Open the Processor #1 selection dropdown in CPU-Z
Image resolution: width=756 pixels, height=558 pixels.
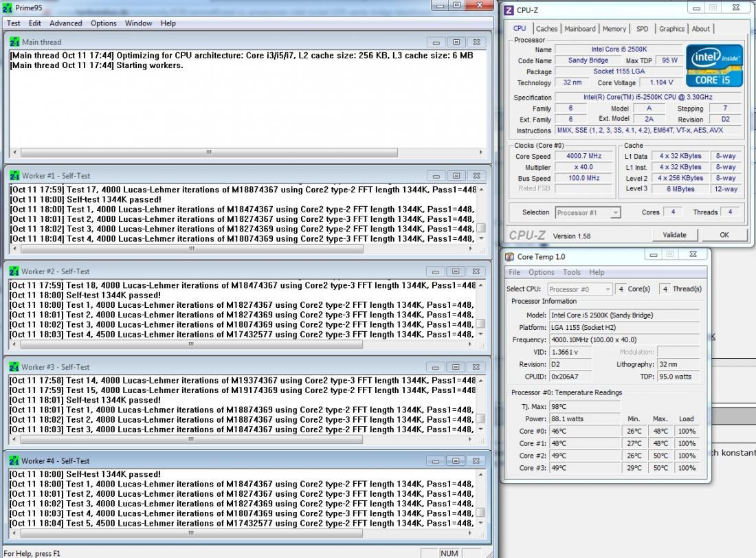pyautogui.click(x=588, y=213)
